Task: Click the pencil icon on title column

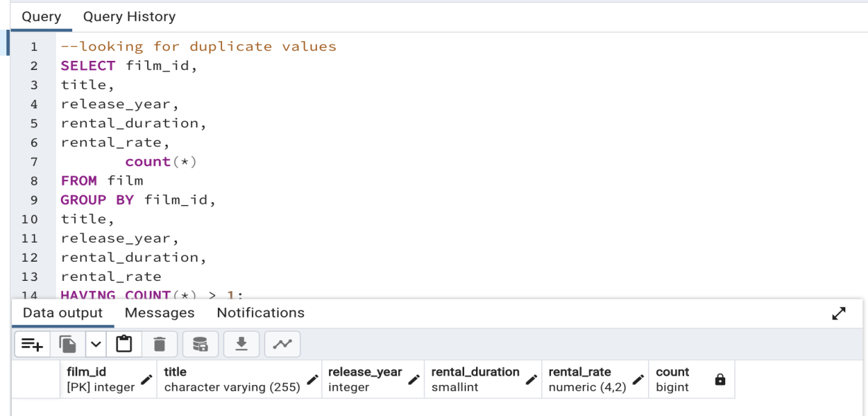Action: tap(313, 379)
